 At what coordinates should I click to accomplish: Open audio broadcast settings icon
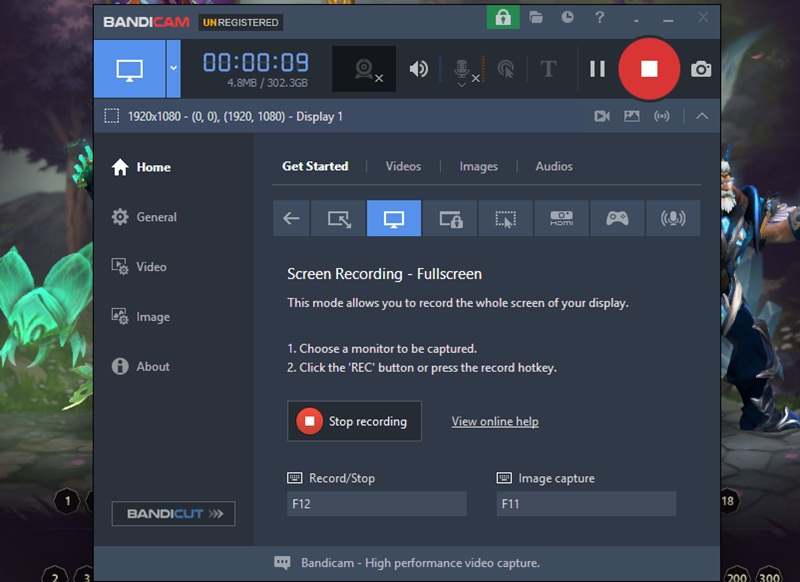662,116
